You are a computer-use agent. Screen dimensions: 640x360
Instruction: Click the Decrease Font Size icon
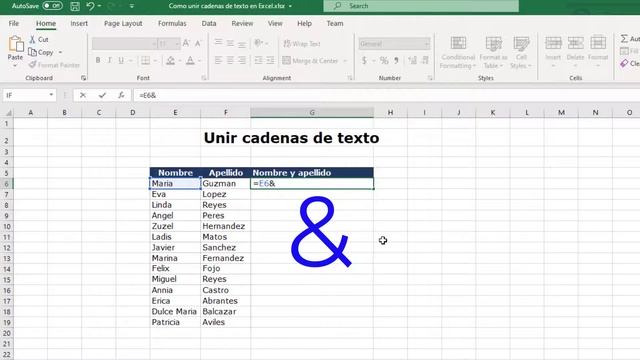point(198,43)
